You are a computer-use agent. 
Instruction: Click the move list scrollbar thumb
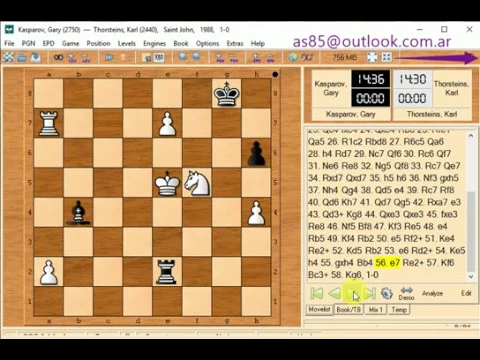tap(471, 232)
